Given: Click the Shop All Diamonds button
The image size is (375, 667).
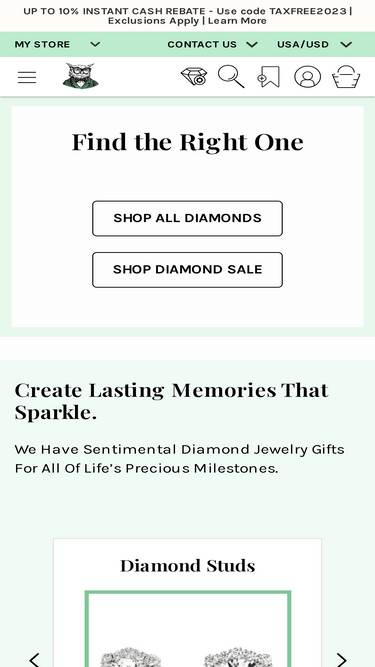Looking at the screenshot, I should point(188,218).
